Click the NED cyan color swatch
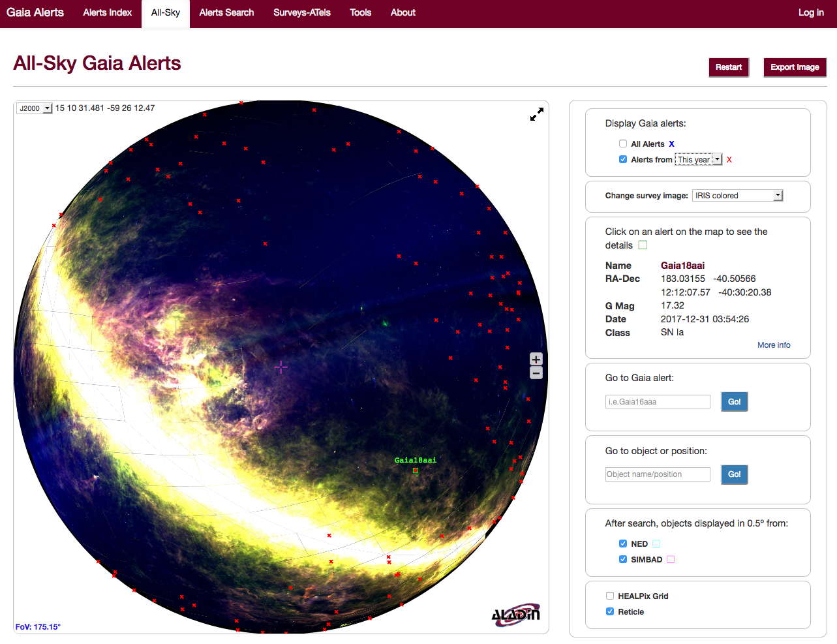This screenshot has width=837, height=644. pos(656,544)
